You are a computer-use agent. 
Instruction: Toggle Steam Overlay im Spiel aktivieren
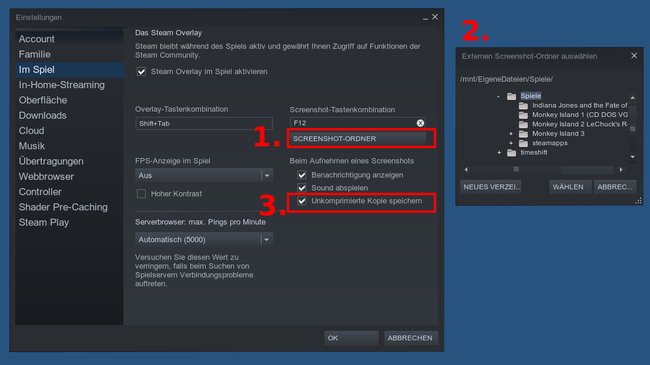point(141,72)
